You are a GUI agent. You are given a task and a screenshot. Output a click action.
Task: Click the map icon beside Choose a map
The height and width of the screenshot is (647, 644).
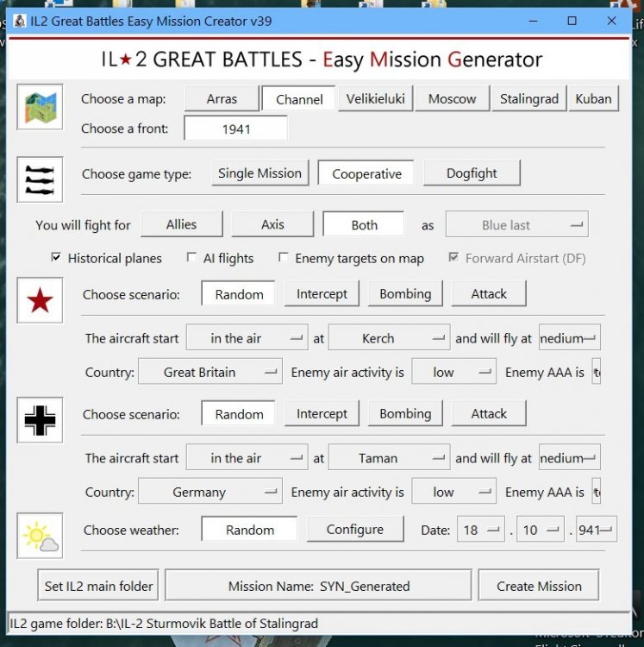40,107
